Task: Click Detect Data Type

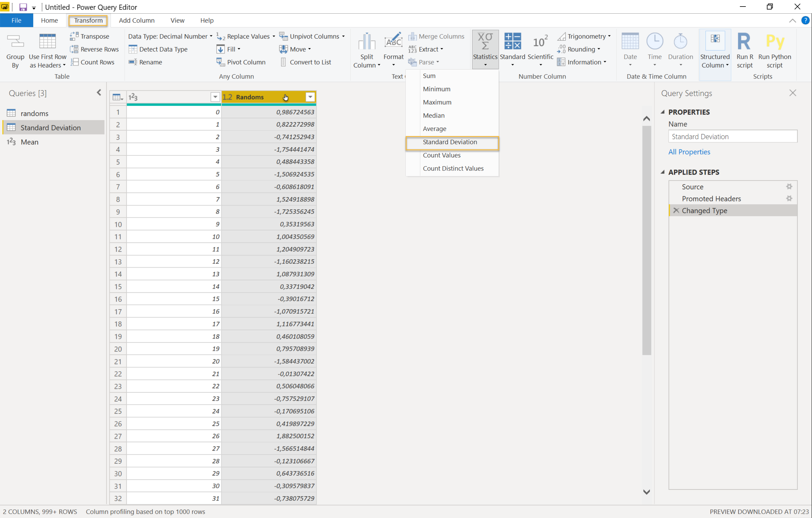Action: pyautogui.click(x=158, y=49)
